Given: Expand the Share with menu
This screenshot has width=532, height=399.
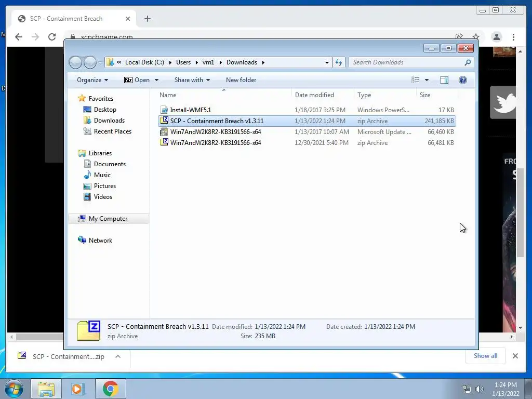Looking at the screenshot, I should coord(192,80).
